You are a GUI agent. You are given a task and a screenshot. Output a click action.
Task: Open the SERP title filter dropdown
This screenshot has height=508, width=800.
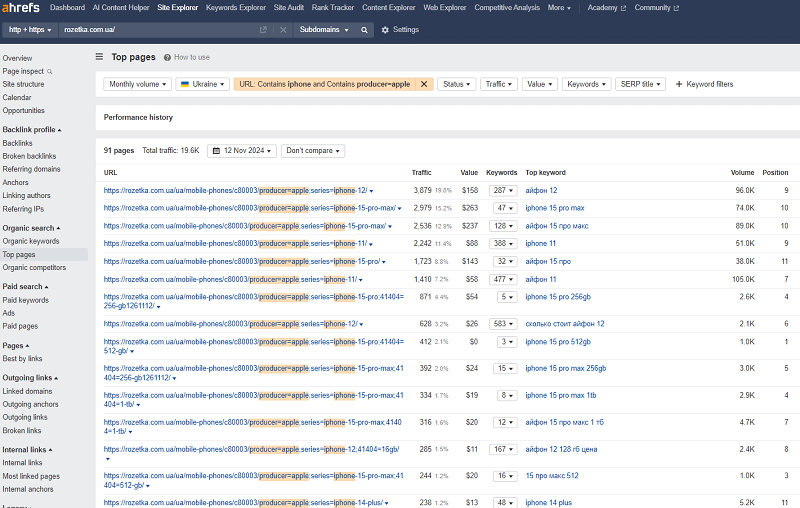click(x=640, y=84)
